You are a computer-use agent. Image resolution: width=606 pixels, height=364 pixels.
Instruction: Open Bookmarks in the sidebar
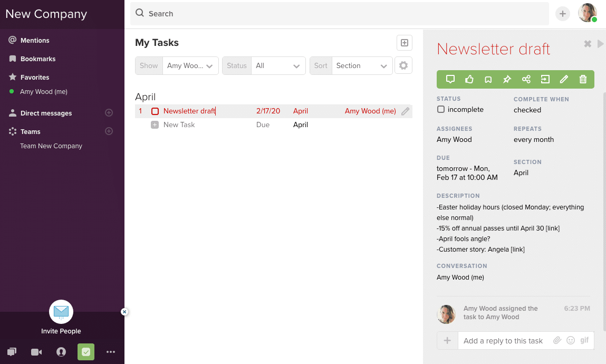point(37,59)
